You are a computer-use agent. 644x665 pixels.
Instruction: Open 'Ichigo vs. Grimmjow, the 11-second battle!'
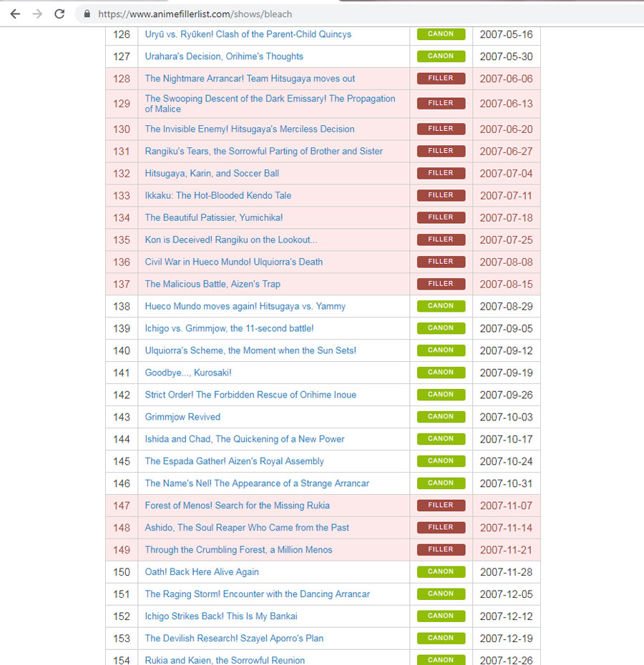click(x=229, y=328)
